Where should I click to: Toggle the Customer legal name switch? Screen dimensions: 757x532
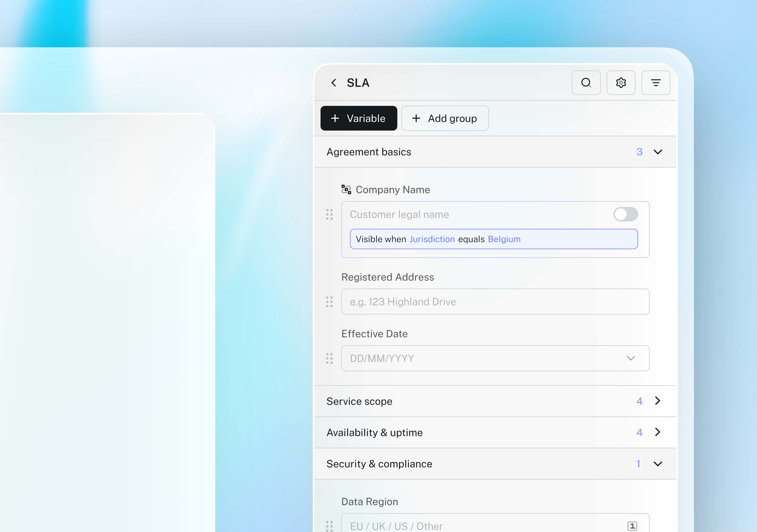625,215
